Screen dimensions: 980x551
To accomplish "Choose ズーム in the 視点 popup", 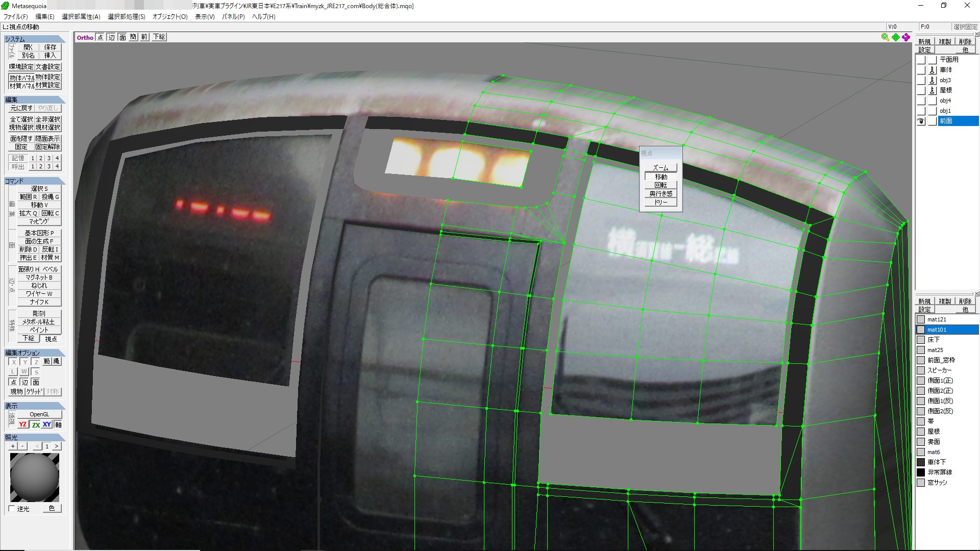I will (x=661, y=168).
